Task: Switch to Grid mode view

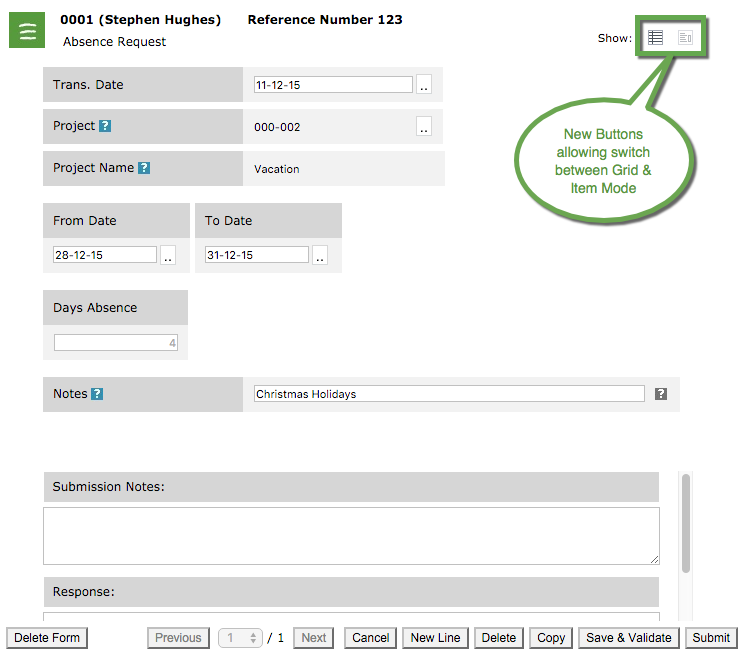Action: click(x=656, y=38)
